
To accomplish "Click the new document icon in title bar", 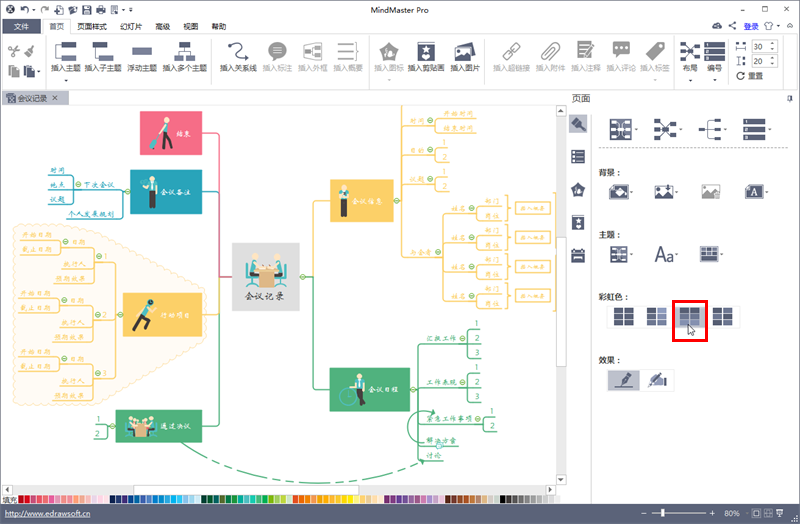I will click(x=59, y=10).
